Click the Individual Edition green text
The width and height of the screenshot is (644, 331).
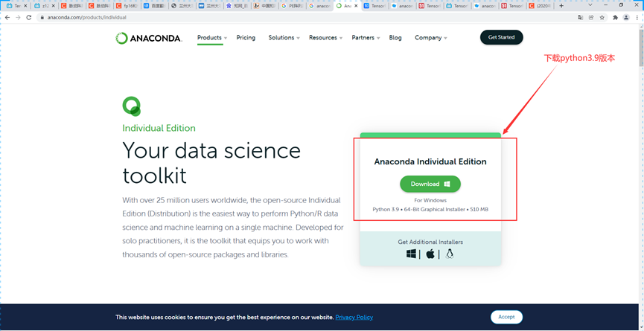tap(159, 128)
